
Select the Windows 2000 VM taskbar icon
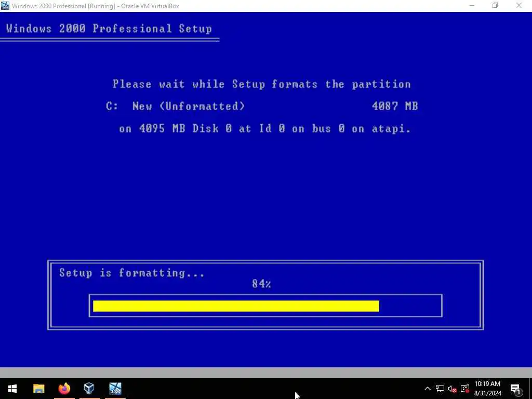(x=115, y=389)
